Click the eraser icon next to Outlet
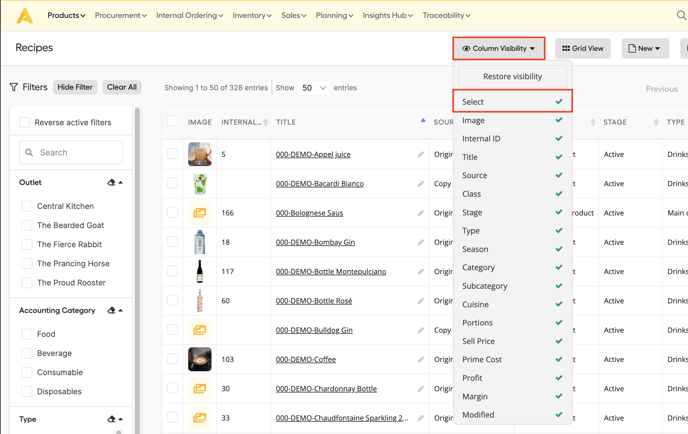The height and width of the screenshot is (434, 688). coord(111,182)
